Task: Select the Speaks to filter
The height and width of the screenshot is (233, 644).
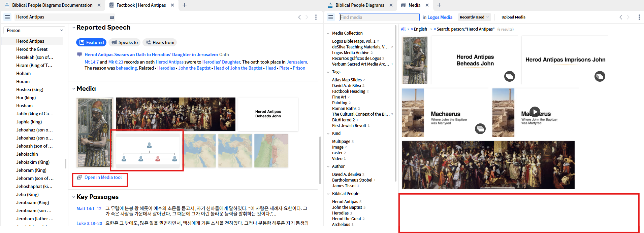Action: pyautogui.click(x=125, y=42)
